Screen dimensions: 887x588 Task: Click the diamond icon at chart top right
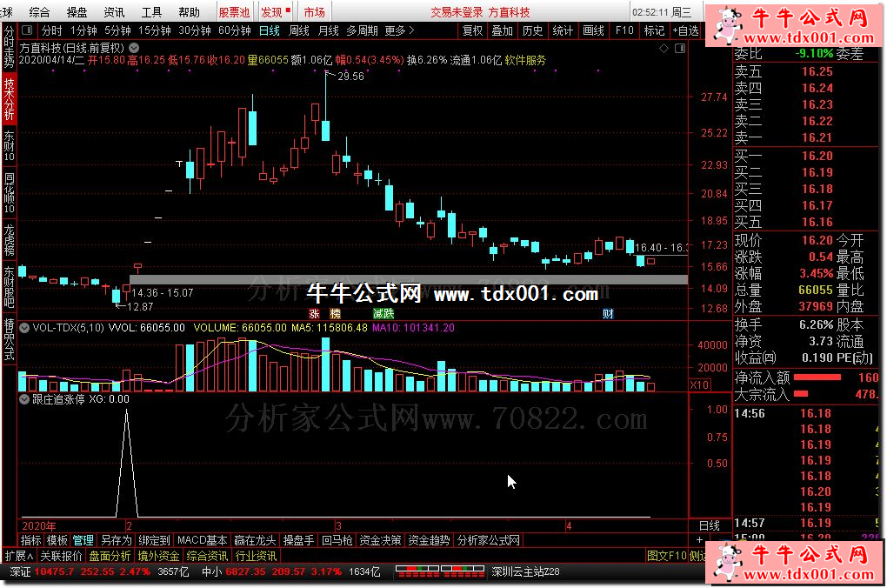pos(664,49)
